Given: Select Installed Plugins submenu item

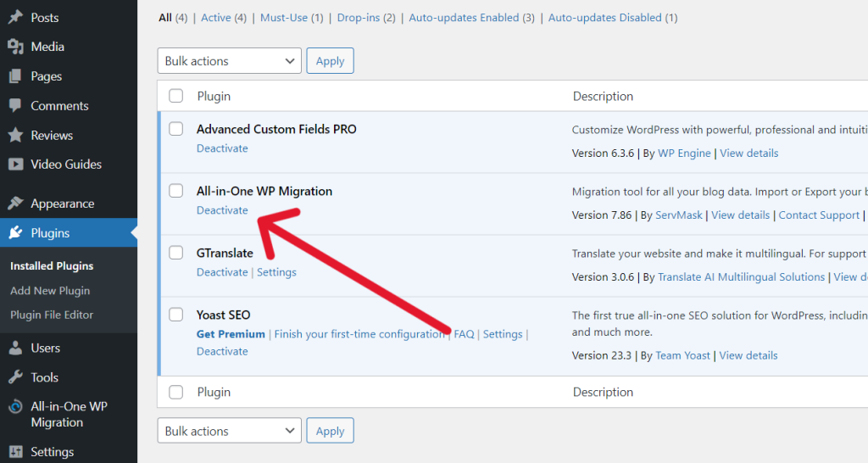Looking at the screenshot, I should click(x=52, y=265).
